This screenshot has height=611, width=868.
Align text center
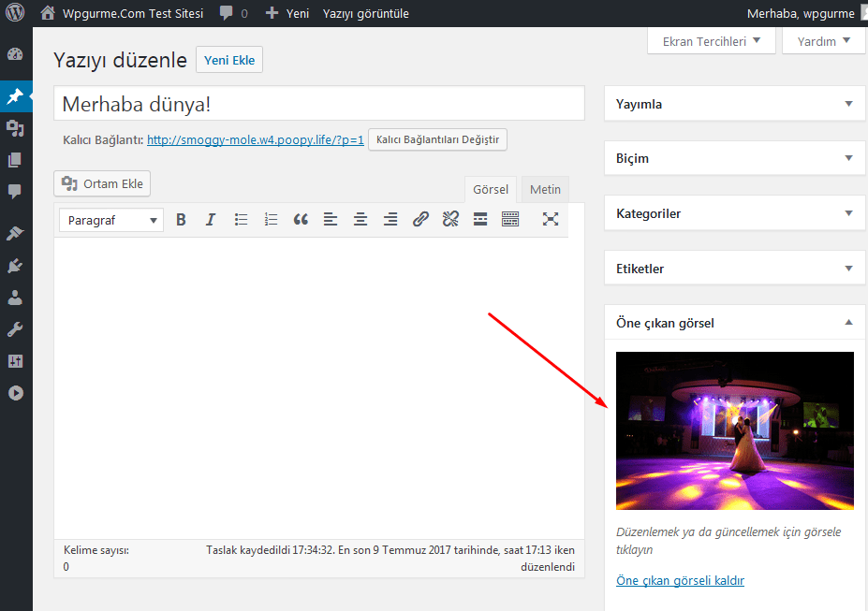[x=360, y=220]
